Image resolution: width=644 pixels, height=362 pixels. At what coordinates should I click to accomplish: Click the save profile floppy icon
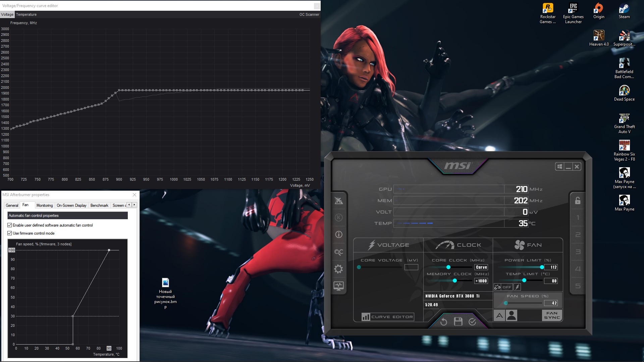458,322
